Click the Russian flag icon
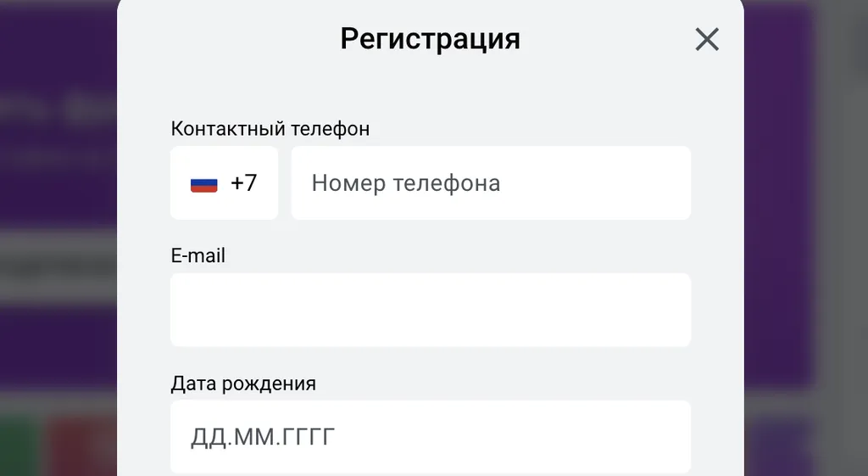The width and height of the screenshot is (868, 476). tap(203, 183)
